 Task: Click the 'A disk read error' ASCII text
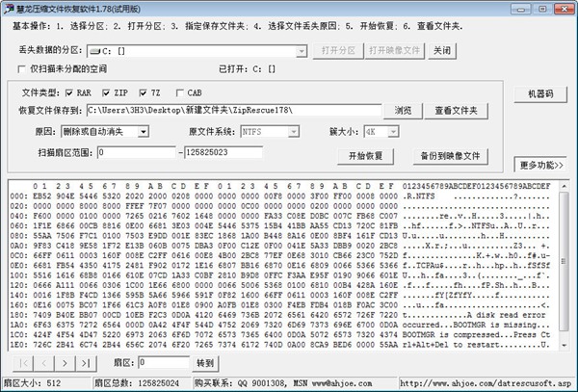[506, 315]
